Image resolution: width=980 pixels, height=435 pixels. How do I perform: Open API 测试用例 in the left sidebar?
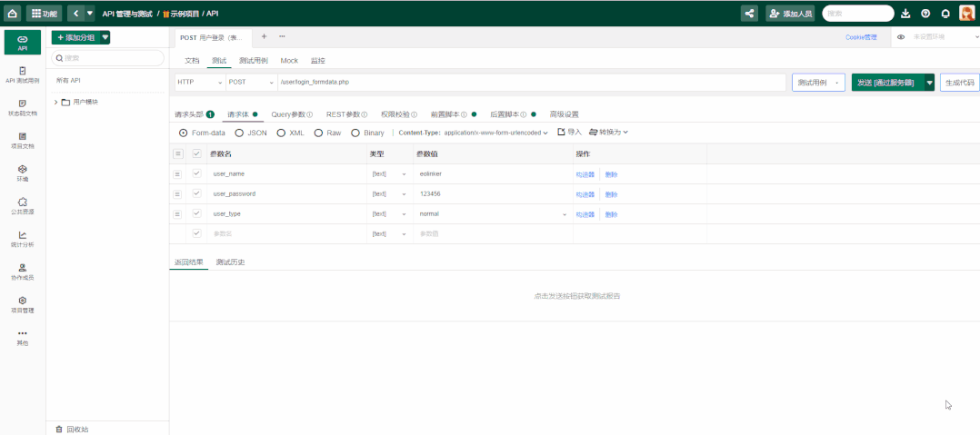point(23,74)
